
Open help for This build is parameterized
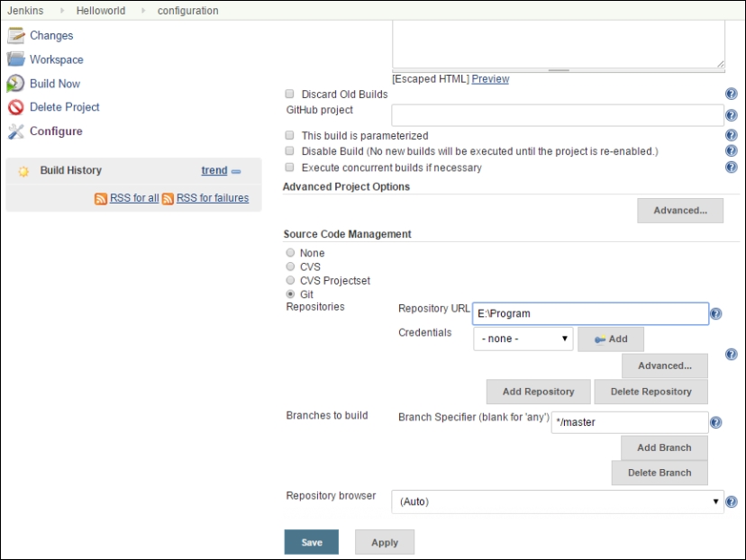732,135
